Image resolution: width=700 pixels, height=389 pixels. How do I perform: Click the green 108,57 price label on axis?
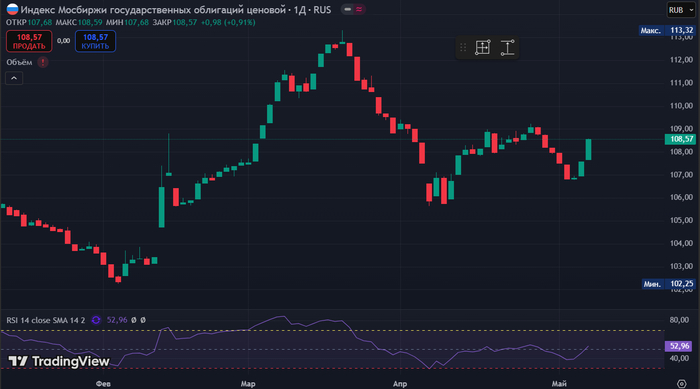coord(681,139)
